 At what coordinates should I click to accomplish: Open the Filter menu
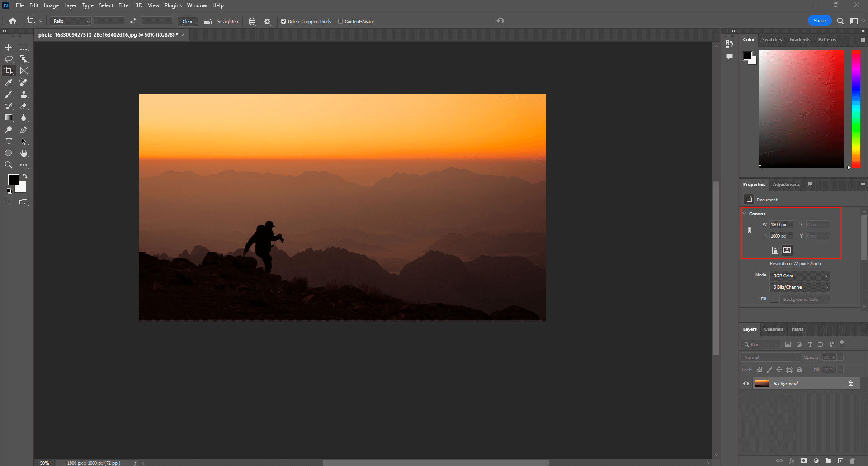click(x=124, y=5)
